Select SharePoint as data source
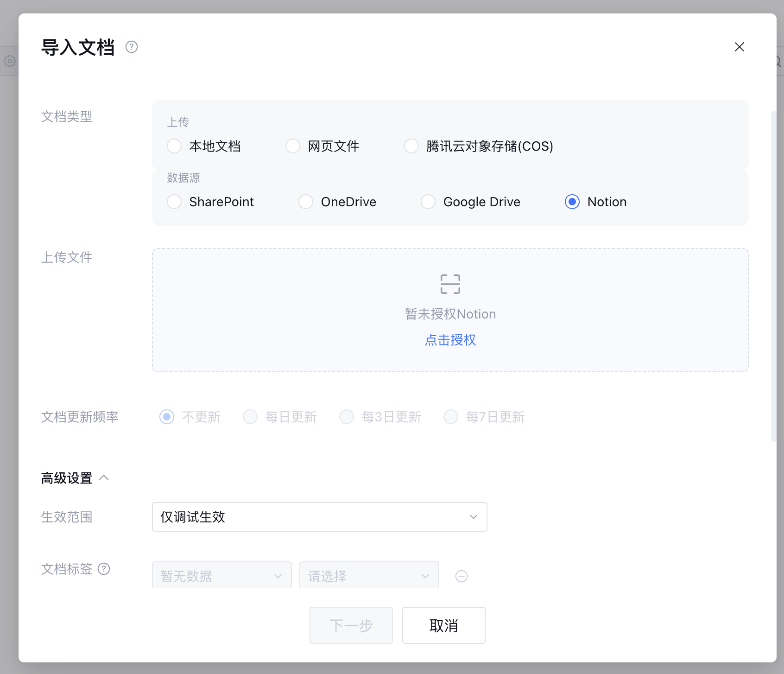 (x=175, y=202)
